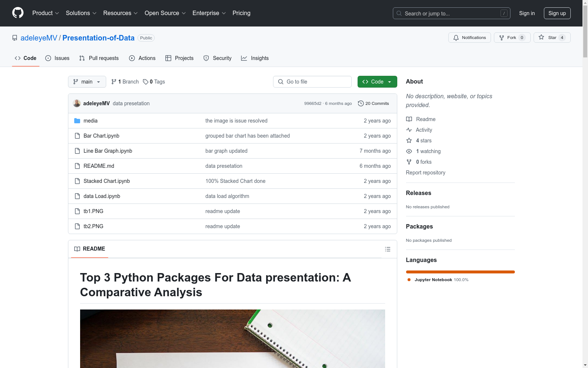Click the star icon beside 4 stars
Viewport: 588px width, 368px height.
[x=409, y=141]
